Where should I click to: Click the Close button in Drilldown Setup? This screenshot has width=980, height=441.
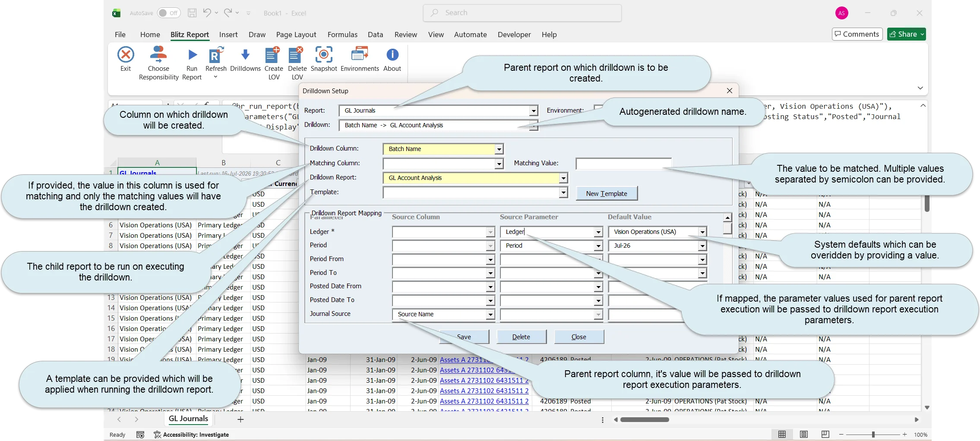579,337
